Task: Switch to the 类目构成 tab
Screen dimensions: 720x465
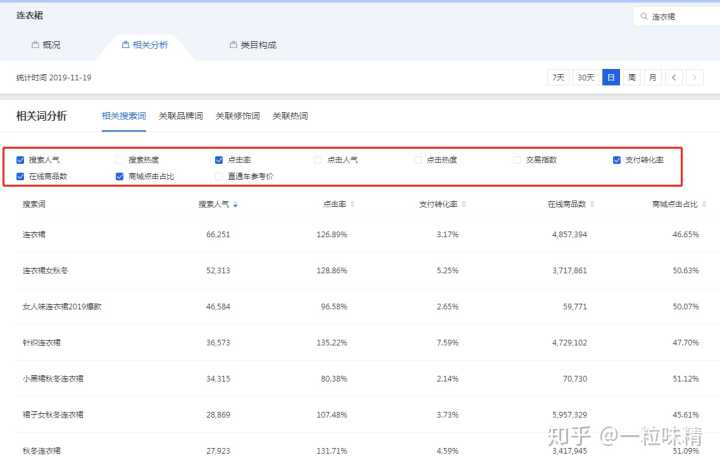Action: coord(253,45)
